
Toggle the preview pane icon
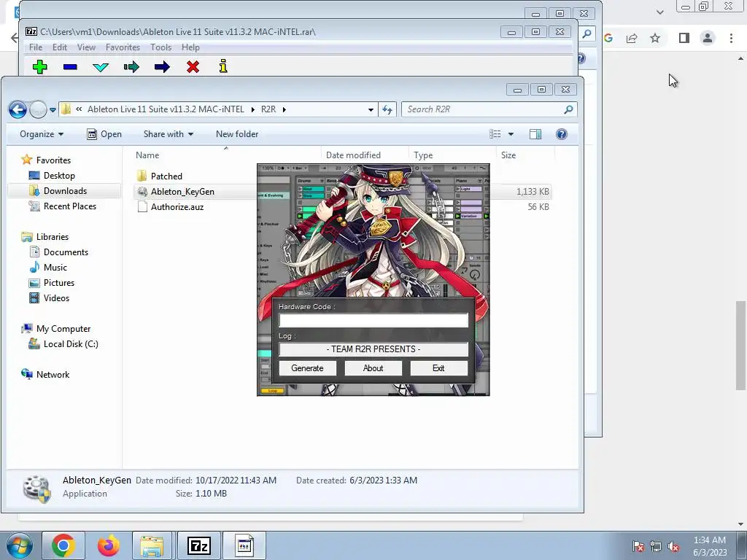[535, 134]
